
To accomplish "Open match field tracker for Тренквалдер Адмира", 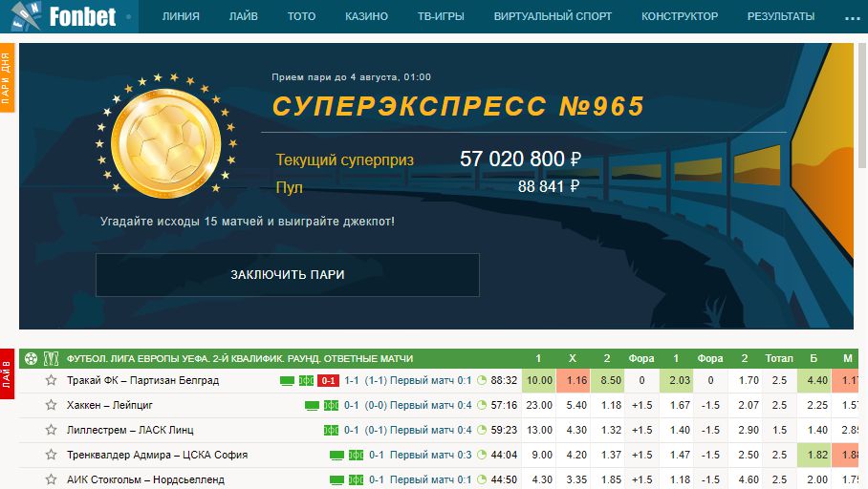I will (x=356, y=455).
